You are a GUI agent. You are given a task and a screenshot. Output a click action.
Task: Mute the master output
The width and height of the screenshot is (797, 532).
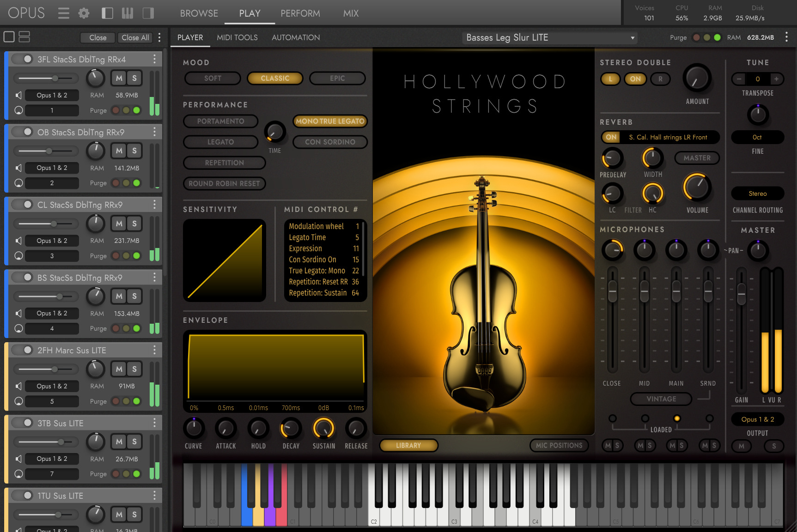pyautogui.click(x=742, y=446)
